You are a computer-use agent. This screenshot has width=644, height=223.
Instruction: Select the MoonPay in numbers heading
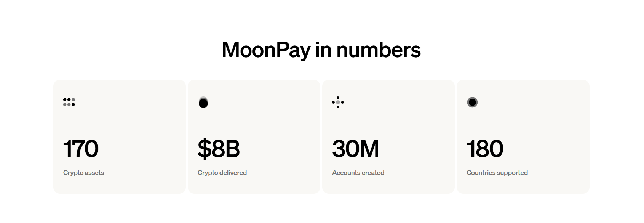[321, 50]
